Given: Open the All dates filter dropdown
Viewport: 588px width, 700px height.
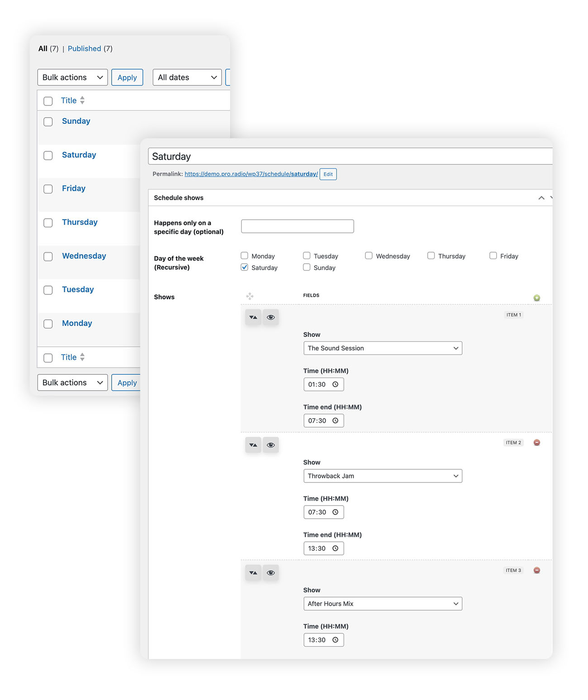Looking at the screenshot, I should point(187,77).
